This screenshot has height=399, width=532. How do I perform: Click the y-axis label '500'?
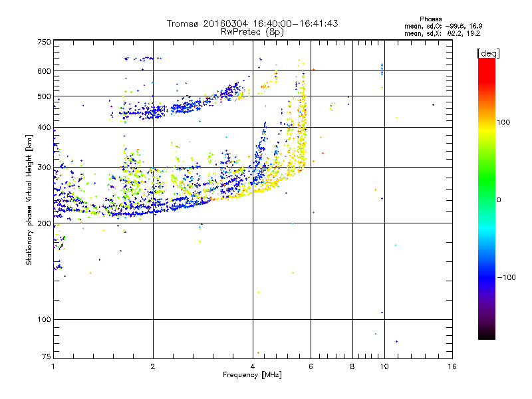(x=44, y=96)
